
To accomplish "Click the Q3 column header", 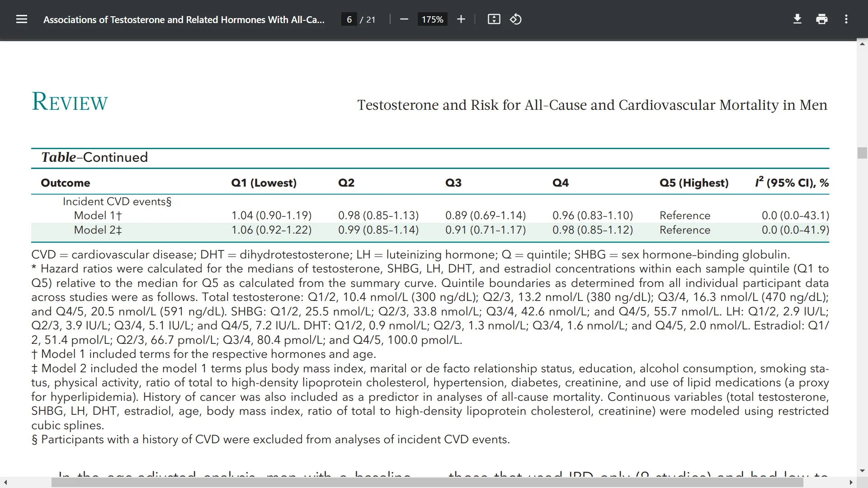I will coord(453,183).
